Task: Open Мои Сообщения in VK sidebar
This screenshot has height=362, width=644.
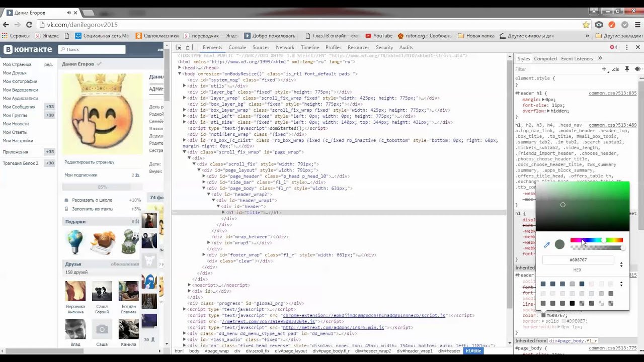Action: pos(19,107)
